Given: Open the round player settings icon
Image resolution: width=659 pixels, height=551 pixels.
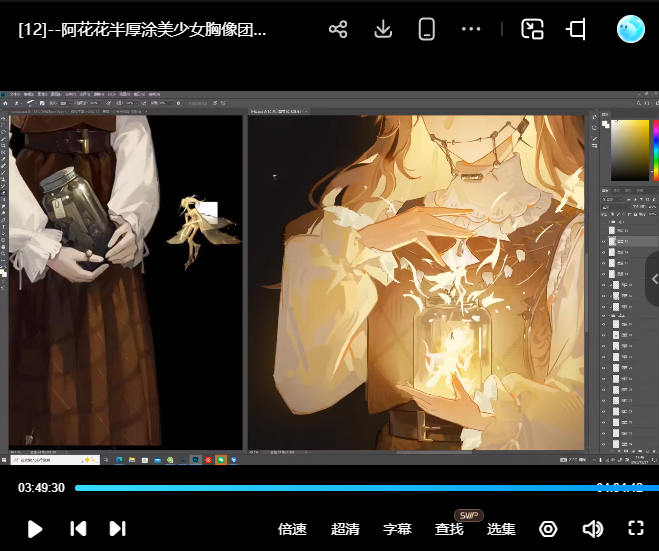Looking at the screenshot, I should 548,529.
